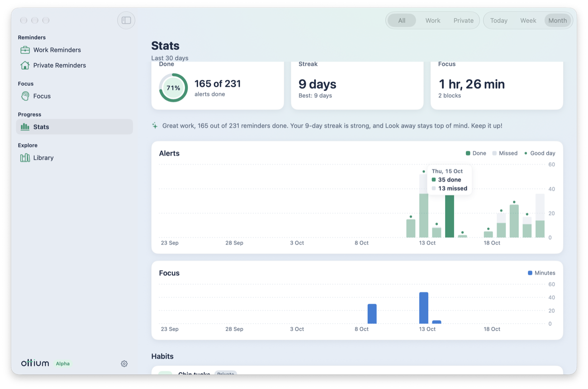Open Focus using the head icon
The height and width of the screenshot is (389, 588).
tap(25, 96)
